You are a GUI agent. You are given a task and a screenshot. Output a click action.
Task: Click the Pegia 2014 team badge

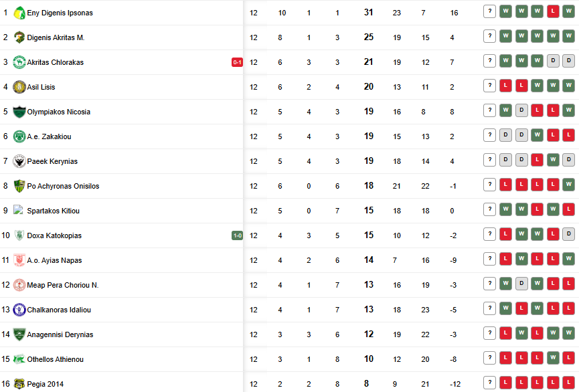19,384
